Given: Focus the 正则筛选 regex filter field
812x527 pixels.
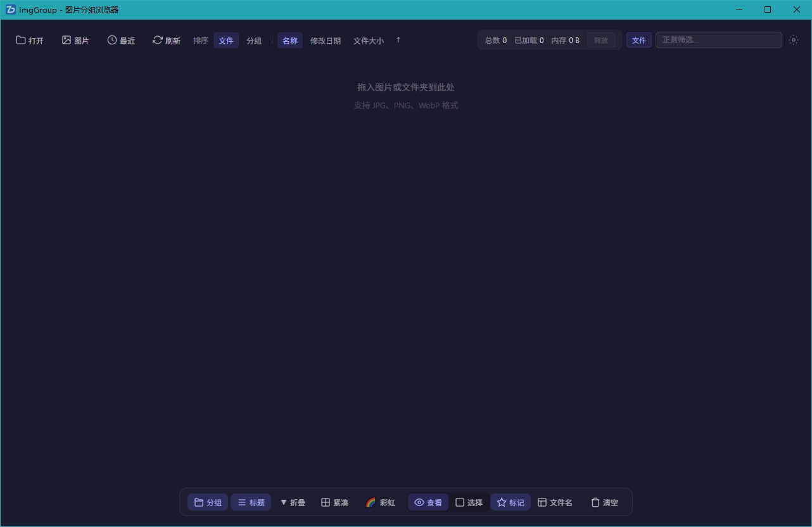Looking at the screenshot, I should click(719, 40).
